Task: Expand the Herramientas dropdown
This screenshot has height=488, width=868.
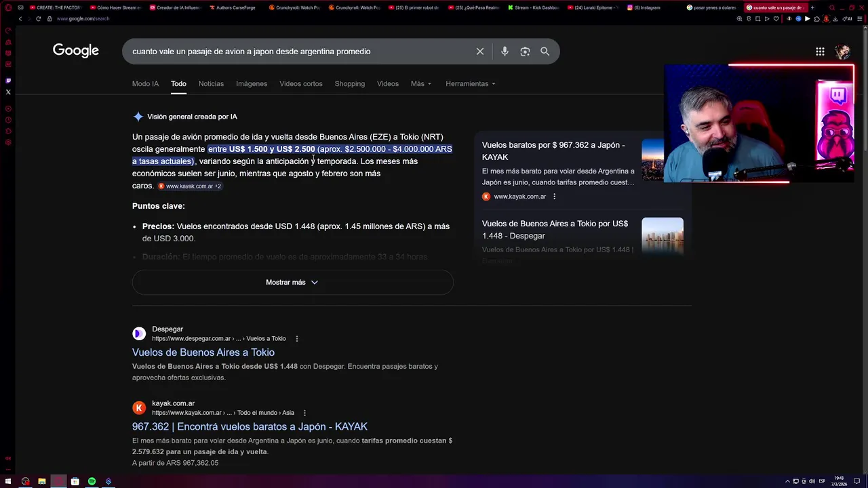Action: [x=471, y=84]
